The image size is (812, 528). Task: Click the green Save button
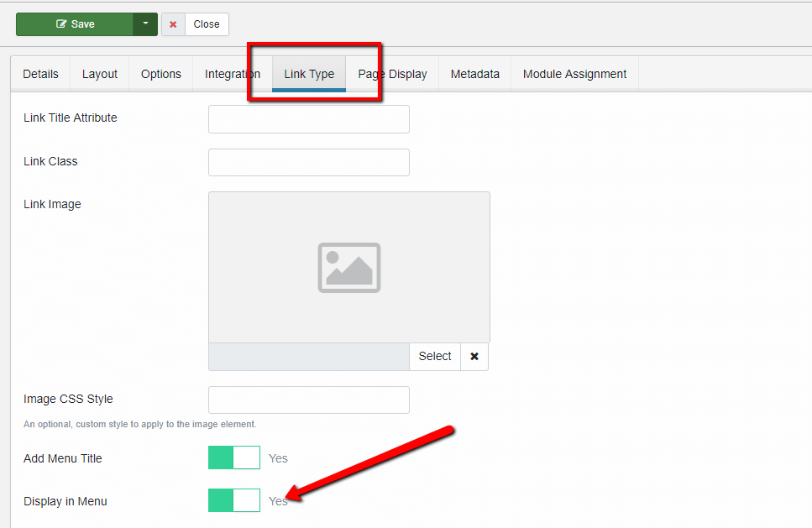[75, 24]
